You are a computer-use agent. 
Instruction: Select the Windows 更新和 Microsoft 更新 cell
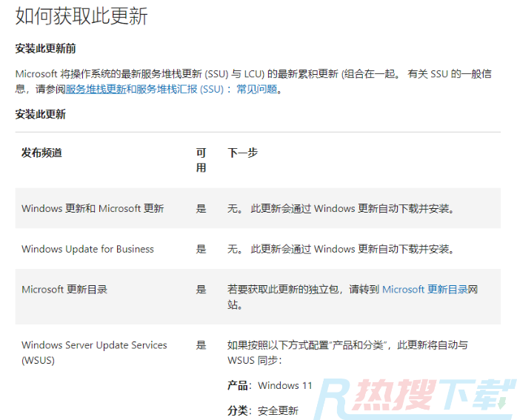pyautogui.click(x=93, y=208)
